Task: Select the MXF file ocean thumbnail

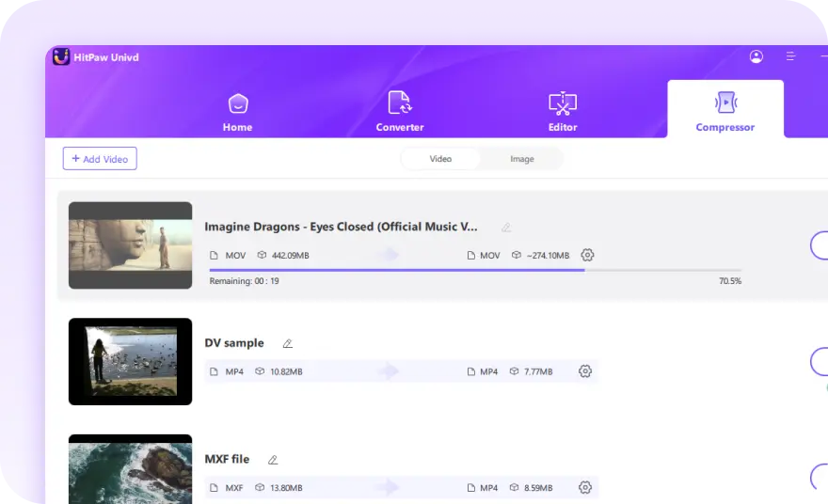Action: [x=130, y=469]
